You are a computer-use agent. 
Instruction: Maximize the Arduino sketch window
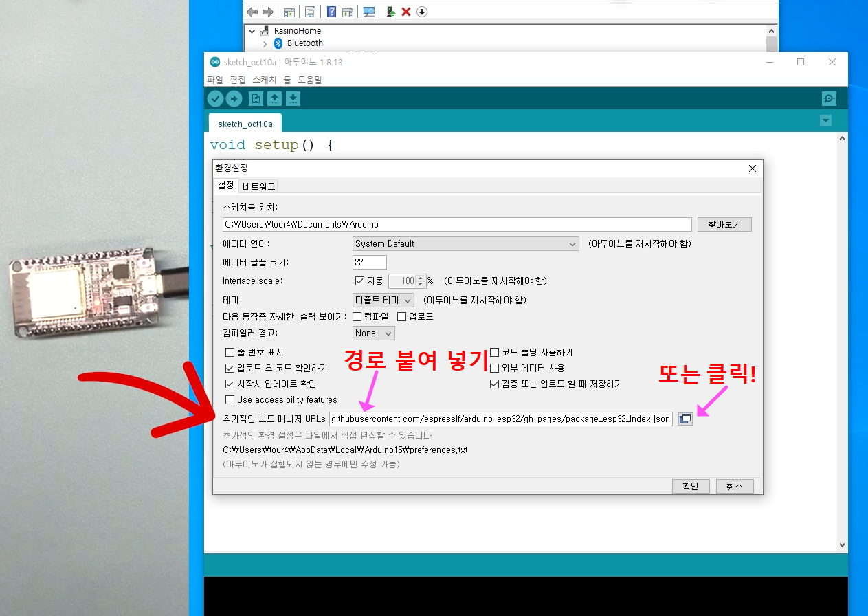click(x=801, y=62)
